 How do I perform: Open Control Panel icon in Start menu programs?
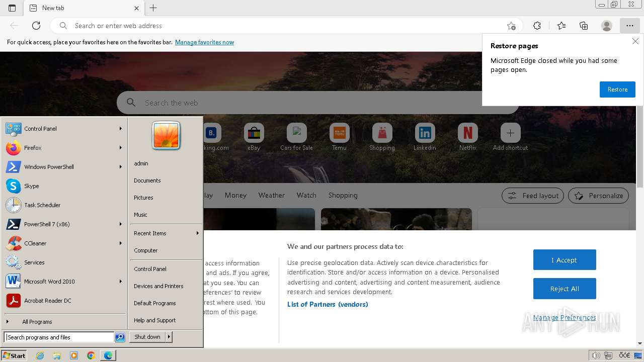point(13,129)
